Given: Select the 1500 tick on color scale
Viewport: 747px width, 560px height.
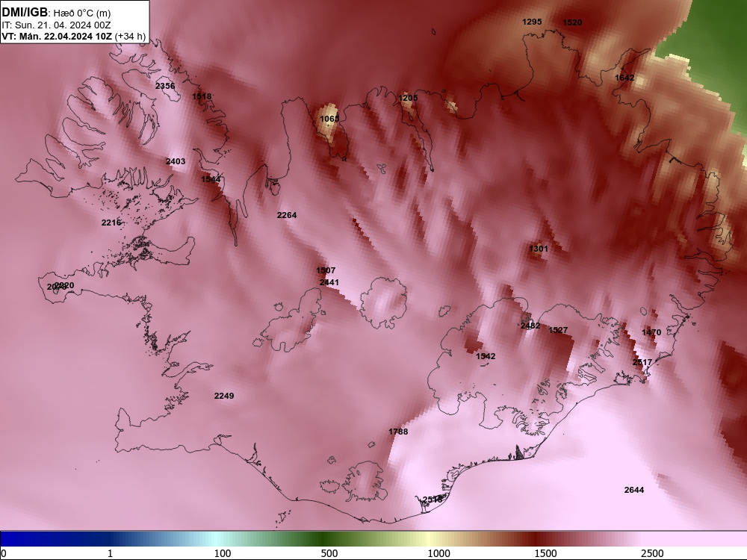Looking at the screenshot, I should (x=545, y=553).
